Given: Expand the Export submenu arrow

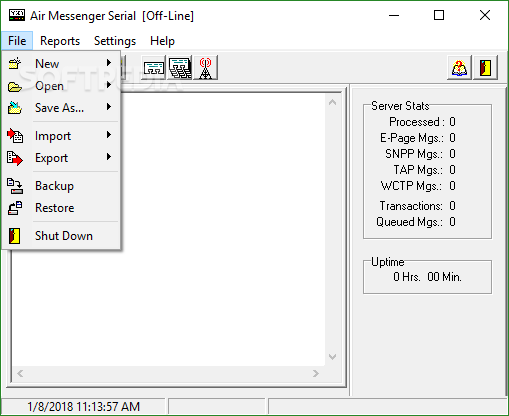Looking at the screenshot, I should (109, 157).
